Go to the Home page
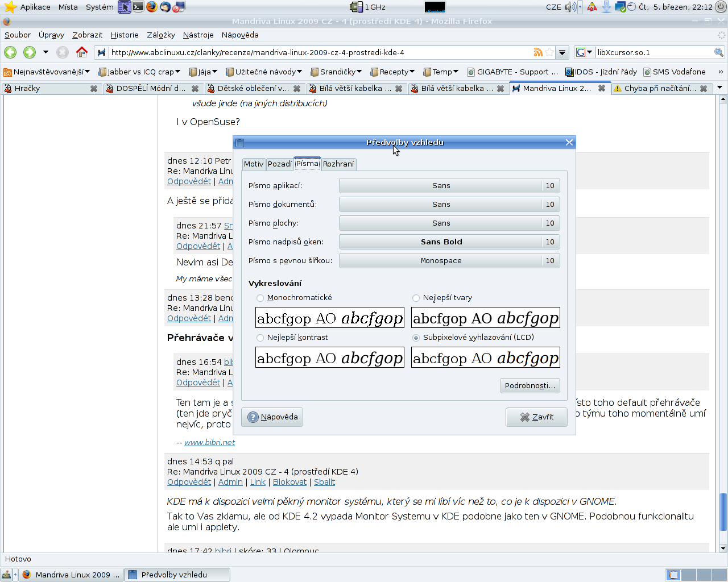728x582 pixels. [x=82, y=52]
